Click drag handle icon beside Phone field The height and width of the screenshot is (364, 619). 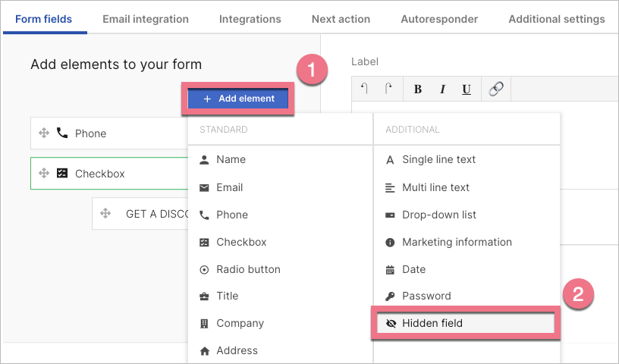[x=44, y=133]
